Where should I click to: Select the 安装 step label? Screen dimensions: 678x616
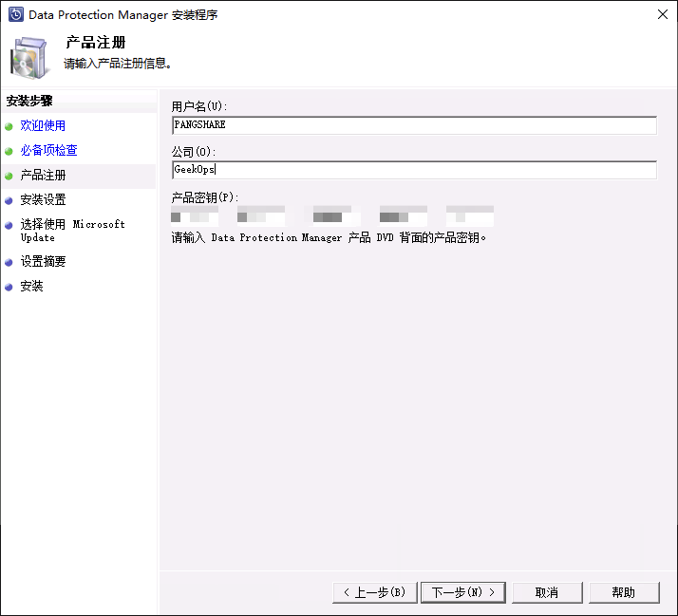[31, 287]
